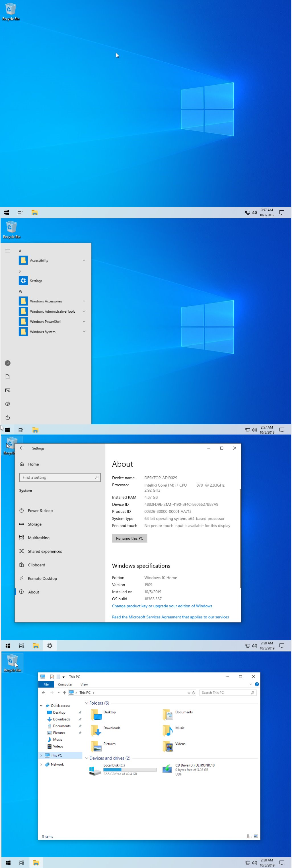Expand the Accessibility folder chevron
This screenshot has height=868, width=292.
click(84, 260)
